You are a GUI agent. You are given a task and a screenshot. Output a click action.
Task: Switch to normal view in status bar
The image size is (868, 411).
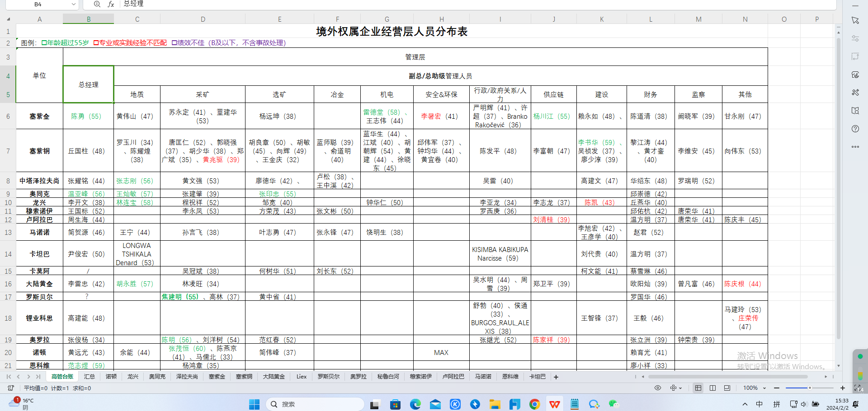(698, 388)
